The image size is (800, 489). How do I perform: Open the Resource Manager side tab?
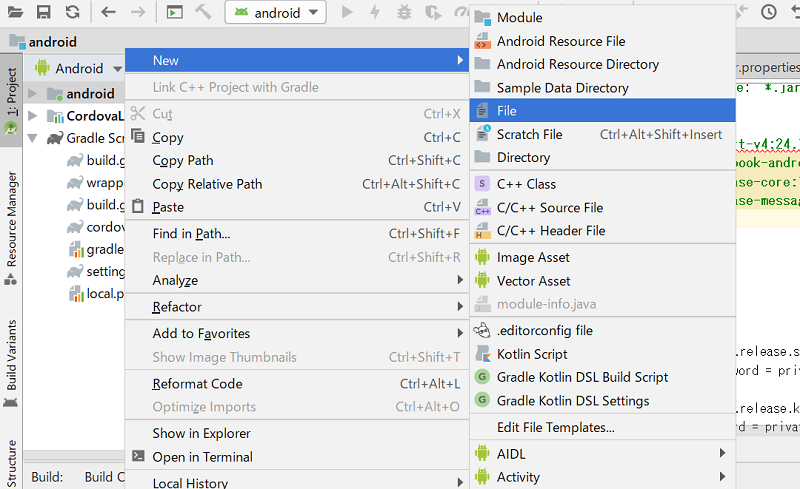(x=11, y=219)
